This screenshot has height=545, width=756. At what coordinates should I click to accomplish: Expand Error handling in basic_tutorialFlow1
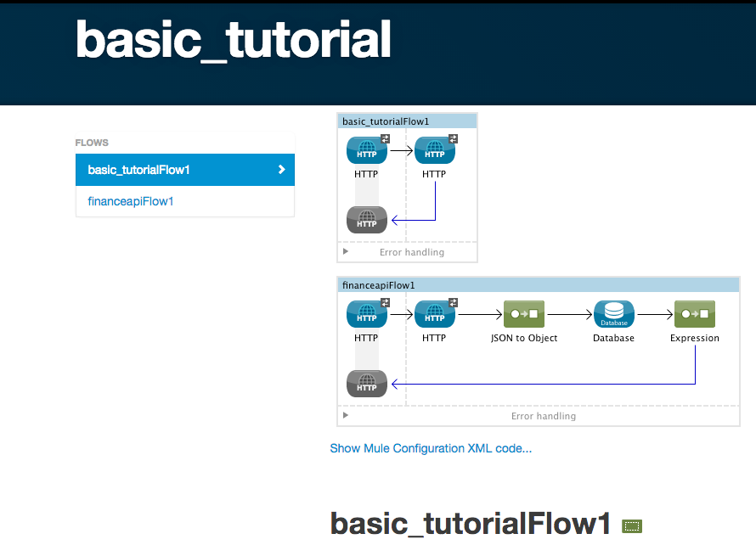click(x=346, y=252)
